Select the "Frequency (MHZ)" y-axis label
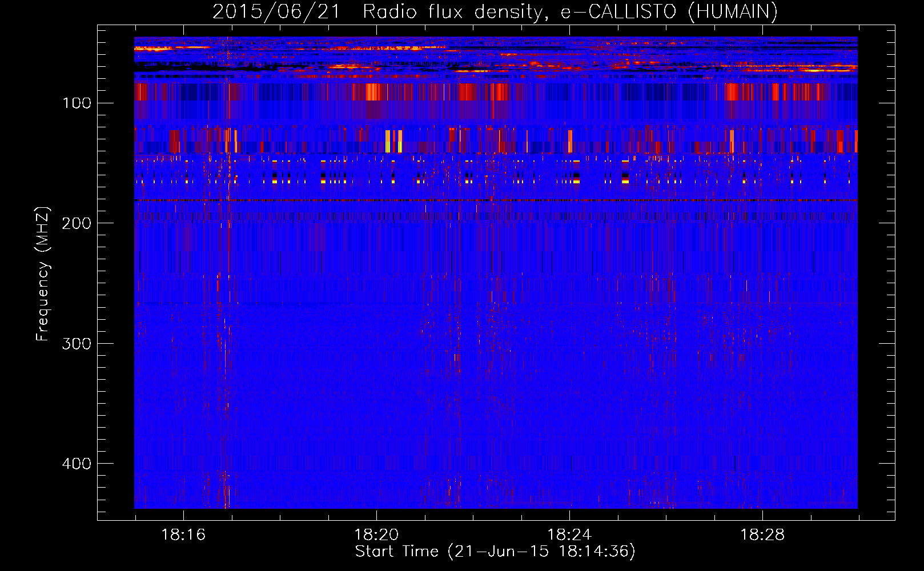This screenshot has width=924, height=571. [x=43, y=274]
